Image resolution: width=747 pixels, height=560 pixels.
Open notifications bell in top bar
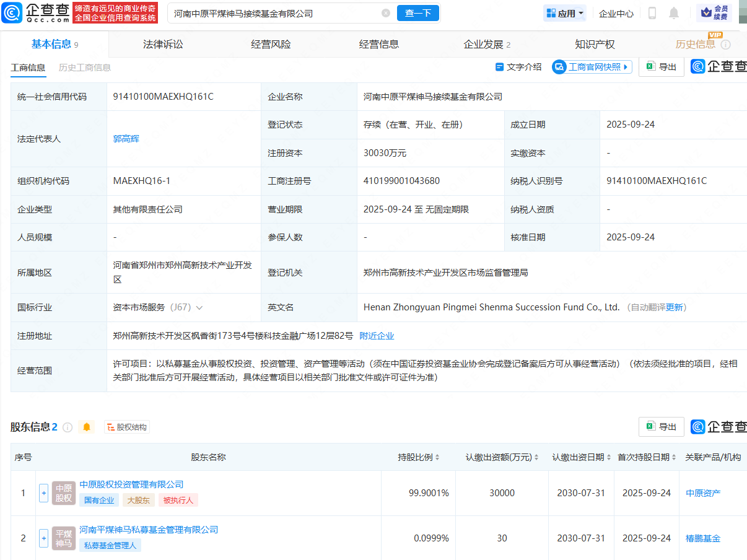[x=674, y=13]
